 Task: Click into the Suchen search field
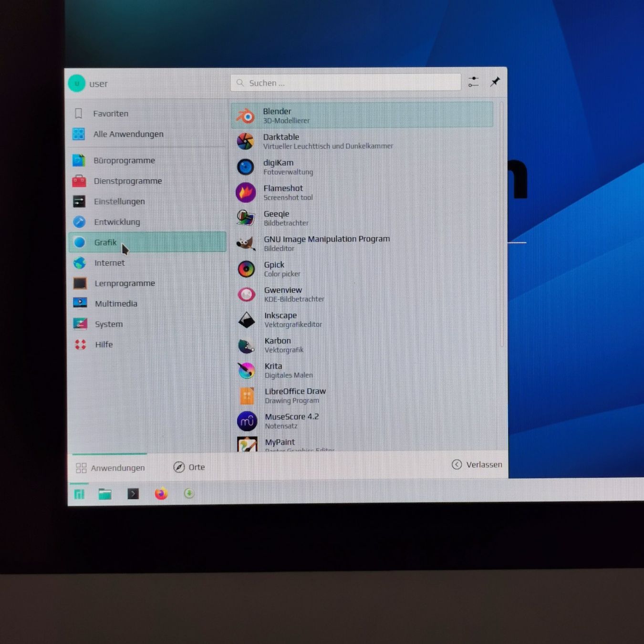pos(346,83)
